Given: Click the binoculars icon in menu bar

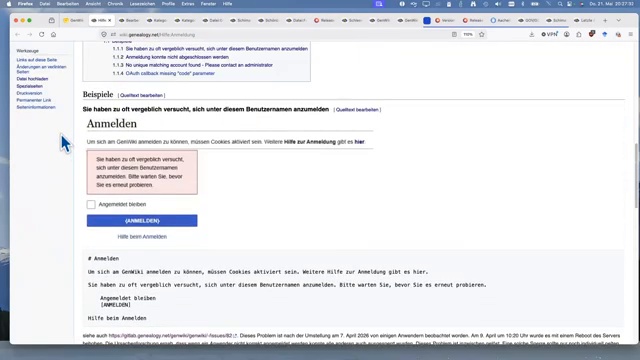Looking at the screenshot, I should 473,4.
